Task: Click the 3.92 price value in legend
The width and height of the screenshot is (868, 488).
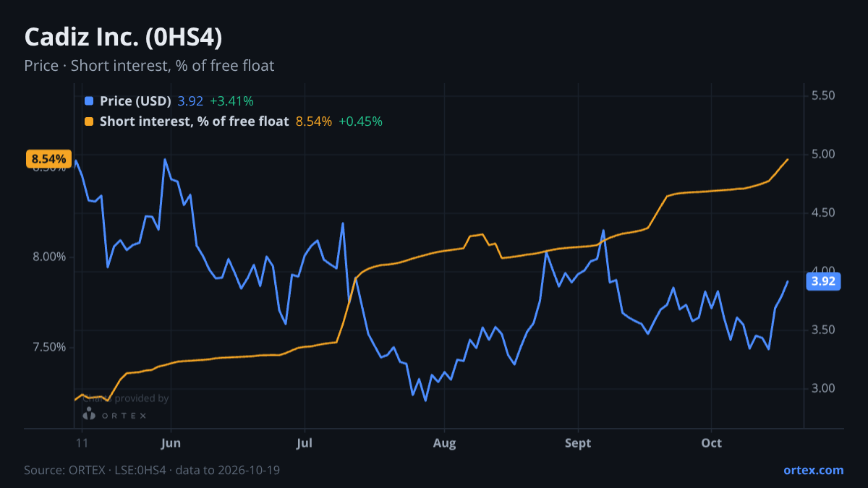Action: pos(190,101)
